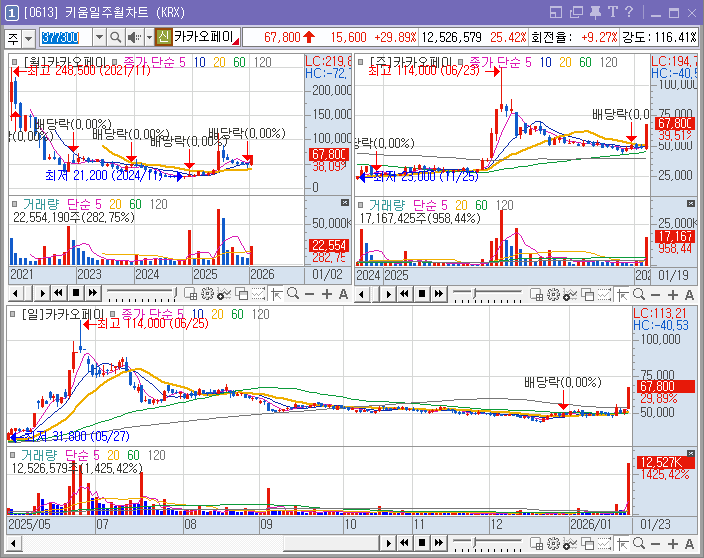Image resolution: width=704 pixels, height=558 pixels.
Task: Click scroll-left arrow in monthly chart
Action: tap(15, 294)
